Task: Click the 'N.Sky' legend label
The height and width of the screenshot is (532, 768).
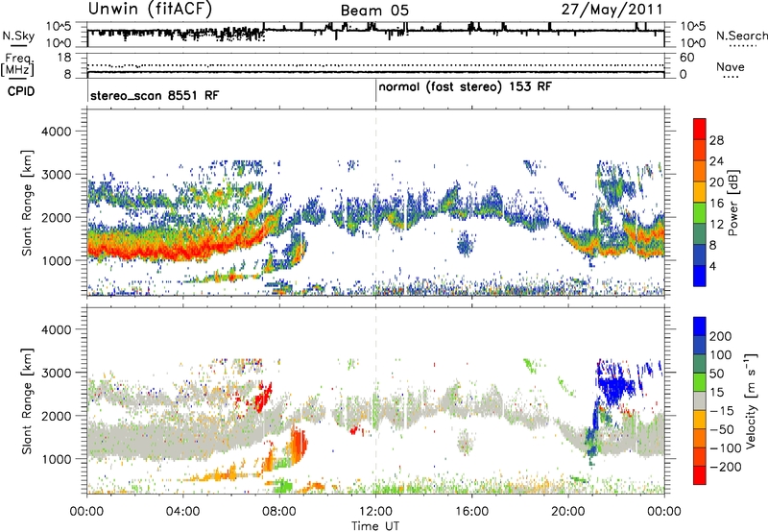Action: coord(18,36)
